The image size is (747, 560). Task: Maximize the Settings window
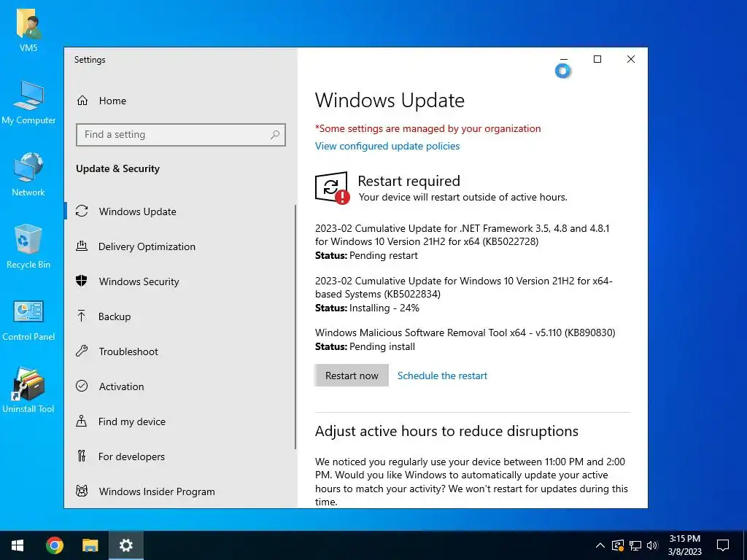tap(597, 59)
